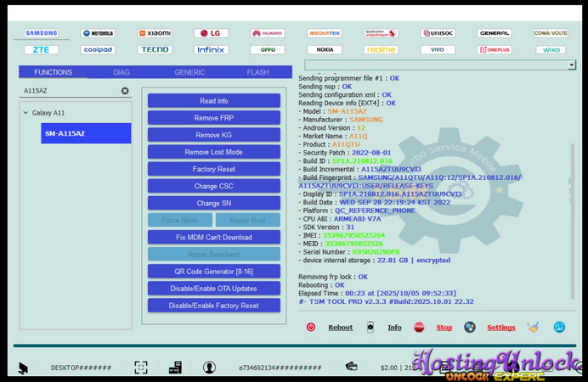The width and height of the screenshot is (588, 382).
Task: Switch to the DIAG tab
Action: tap(122, 72)
